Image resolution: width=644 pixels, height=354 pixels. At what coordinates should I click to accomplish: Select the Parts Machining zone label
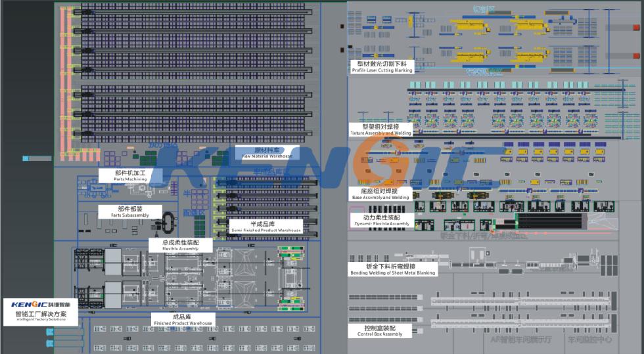(129, 175)
